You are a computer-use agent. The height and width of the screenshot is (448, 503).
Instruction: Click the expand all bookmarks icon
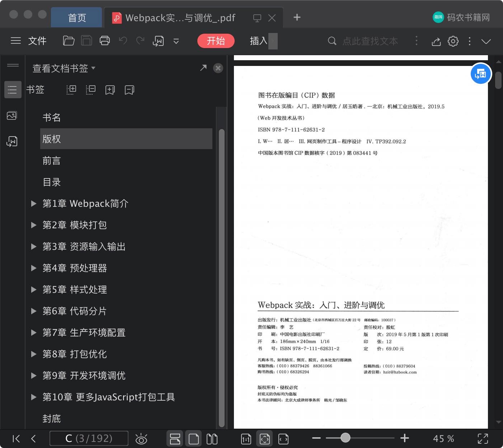coord(71,90)
